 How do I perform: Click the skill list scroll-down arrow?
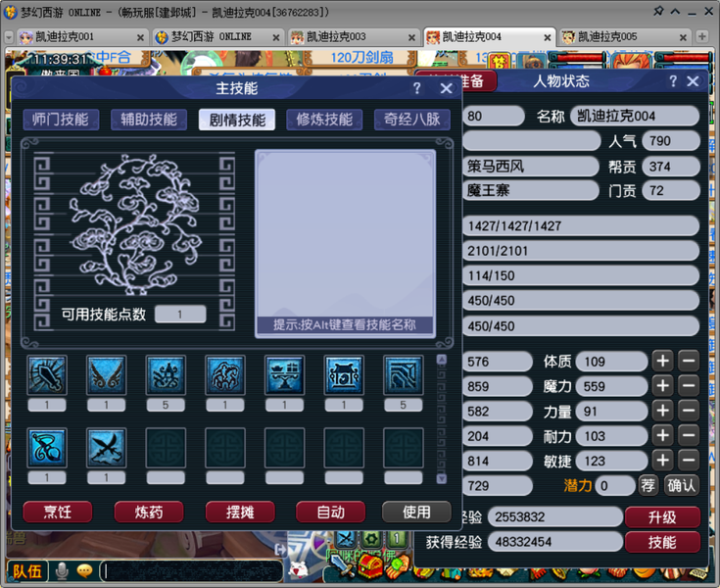point(442,478)
